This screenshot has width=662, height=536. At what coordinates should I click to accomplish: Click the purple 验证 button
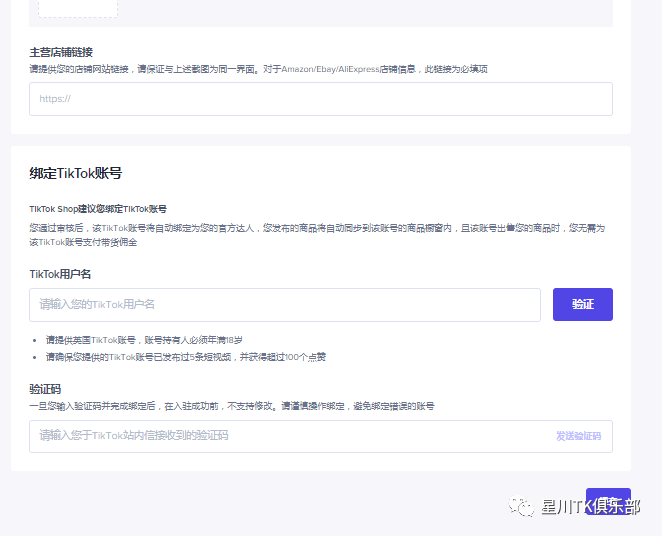(x=583, y=304)
